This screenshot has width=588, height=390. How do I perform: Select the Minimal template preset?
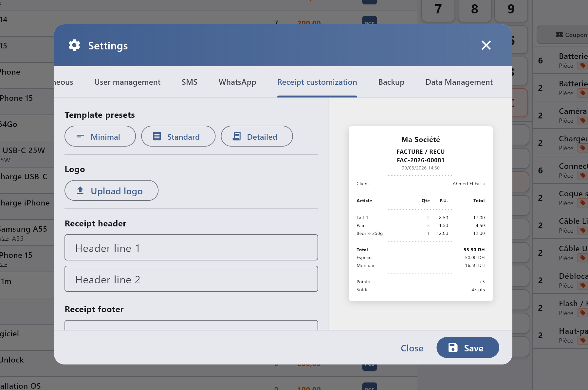(x=100, y=136)
